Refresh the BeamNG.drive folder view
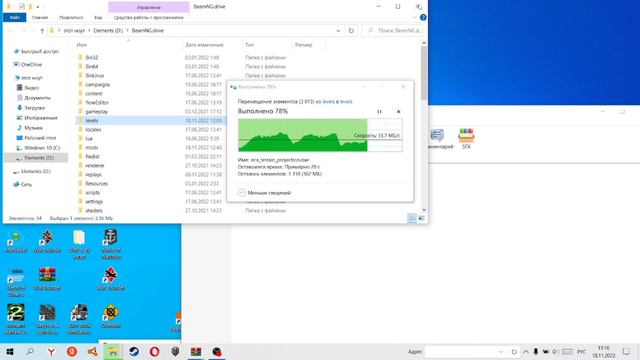The image size is (640, 360). [x=351, y=31]
